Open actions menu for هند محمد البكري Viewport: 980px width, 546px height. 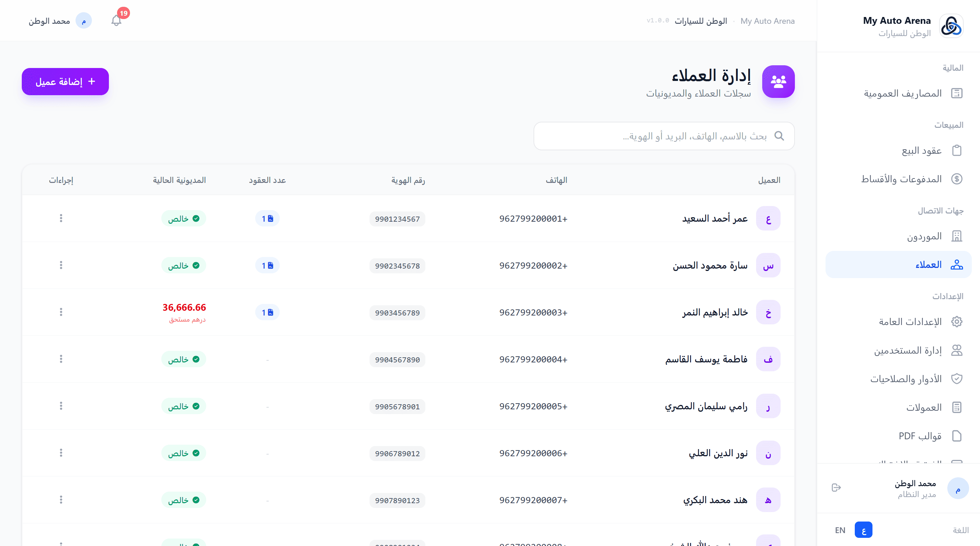pyautogui.click(x=61, y=500)
